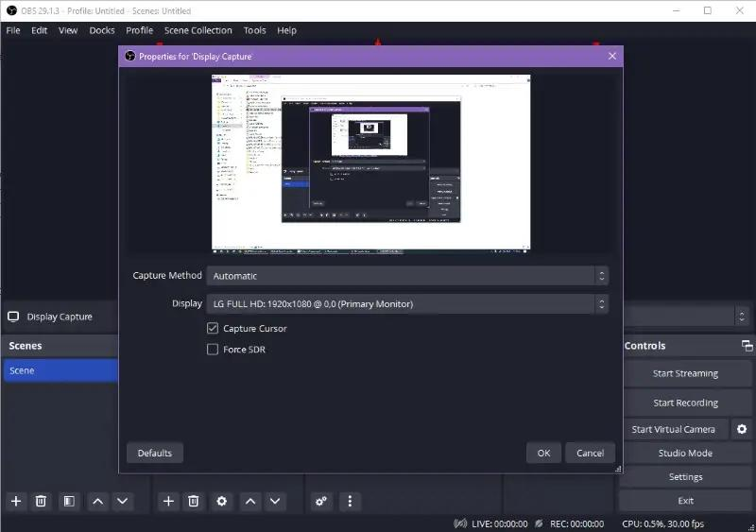Minimize the OBS main window

click(676, 10)
